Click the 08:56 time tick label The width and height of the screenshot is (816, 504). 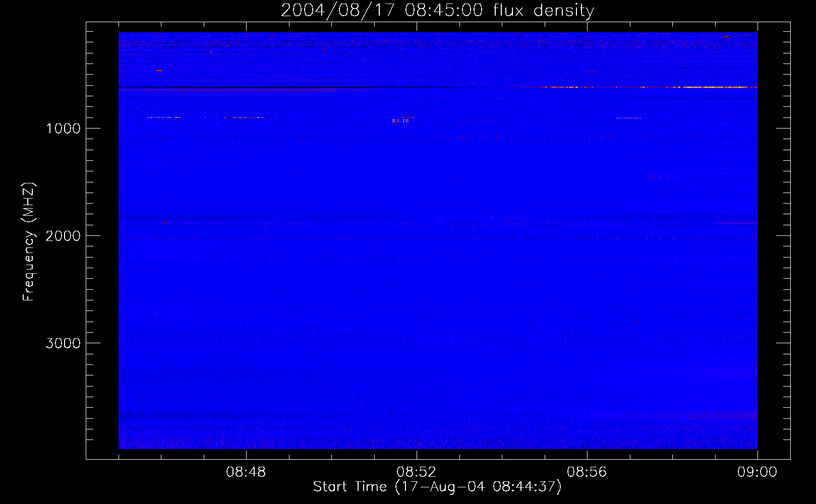coord(587,472)
